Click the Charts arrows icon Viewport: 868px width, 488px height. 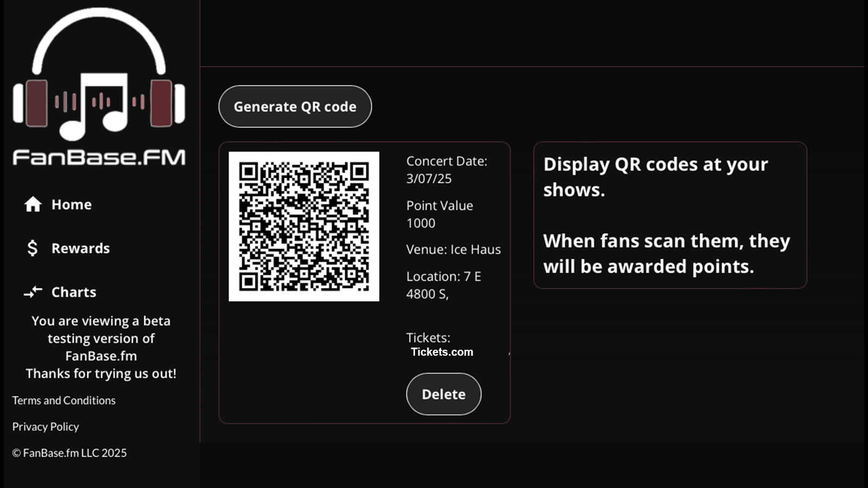[x=33, y=292]
